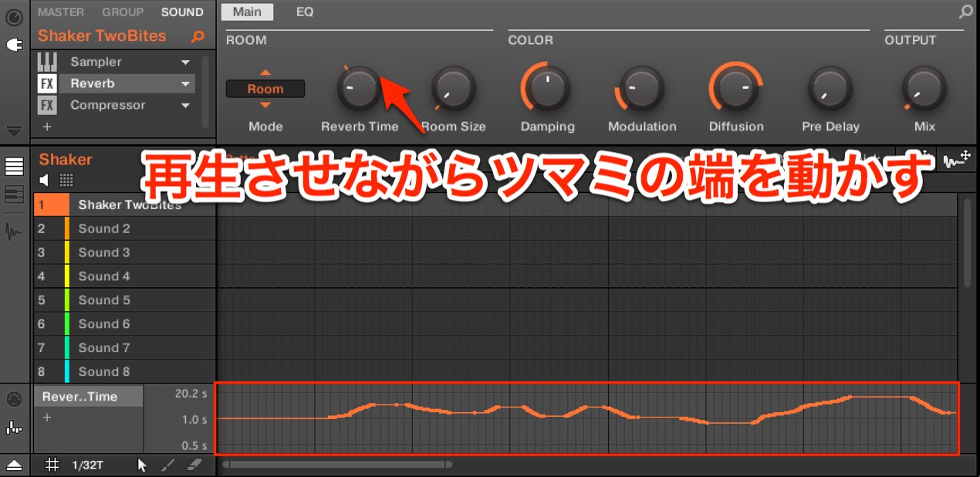Switch to the SOUND tab

point(182,12)
